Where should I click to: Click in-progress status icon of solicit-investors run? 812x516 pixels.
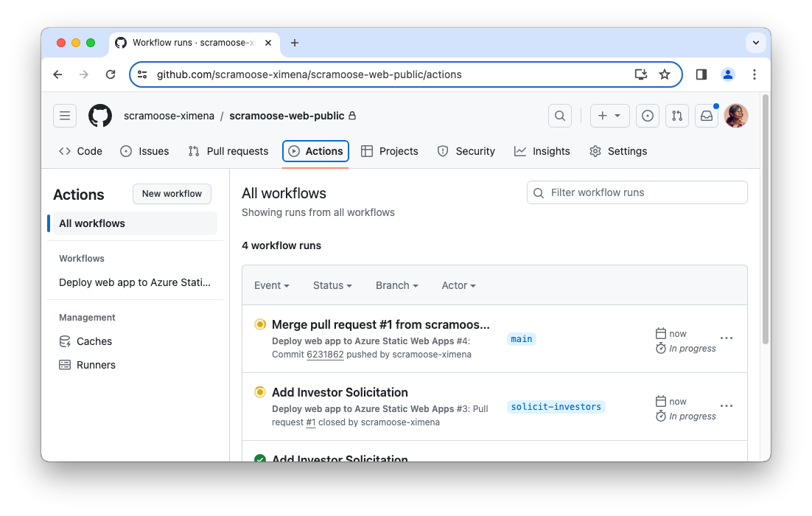260,392
